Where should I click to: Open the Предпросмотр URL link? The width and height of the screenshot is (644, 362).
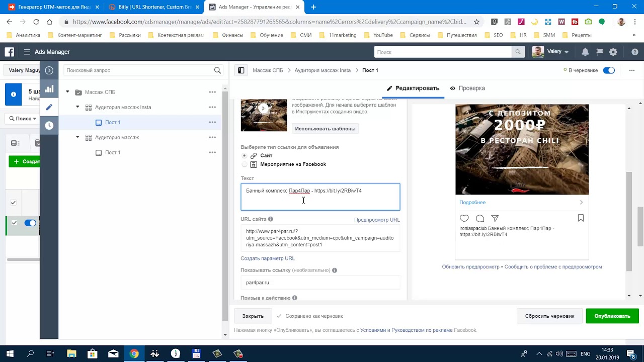click(377, 220)
